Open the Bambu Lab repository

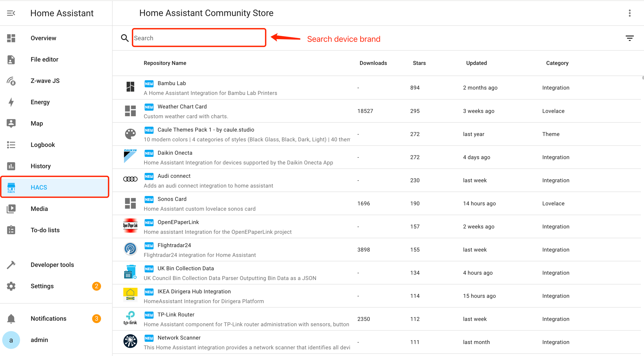point(172,83)
